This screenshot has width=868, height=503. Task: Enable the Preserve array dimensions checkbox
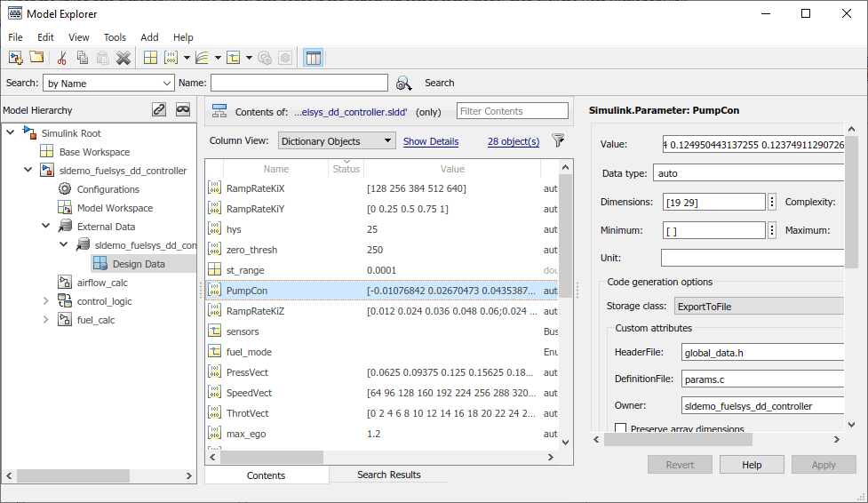click(x=620, y=429)
